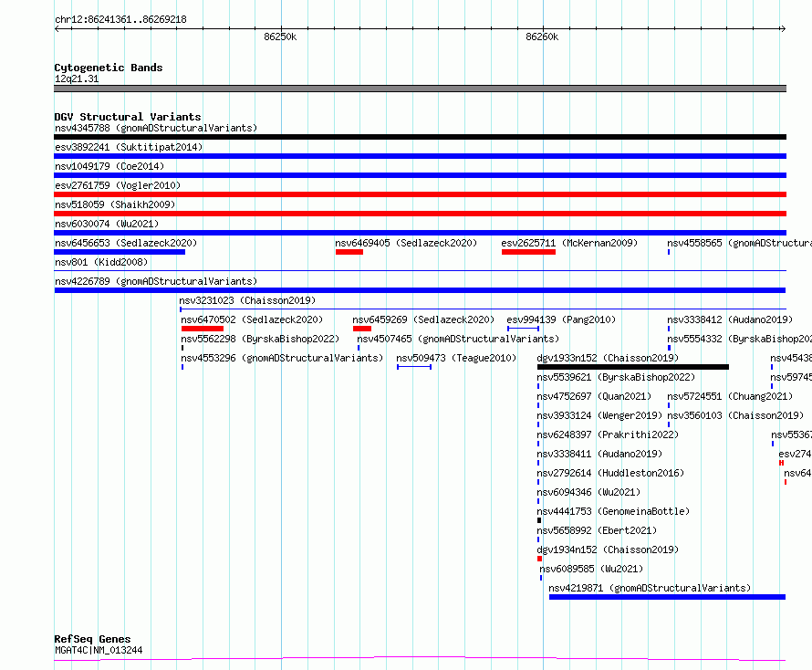812x670 pixels.
Task: Open nsv3933124 (Wenger2019) label
Action: coord(599,415)
